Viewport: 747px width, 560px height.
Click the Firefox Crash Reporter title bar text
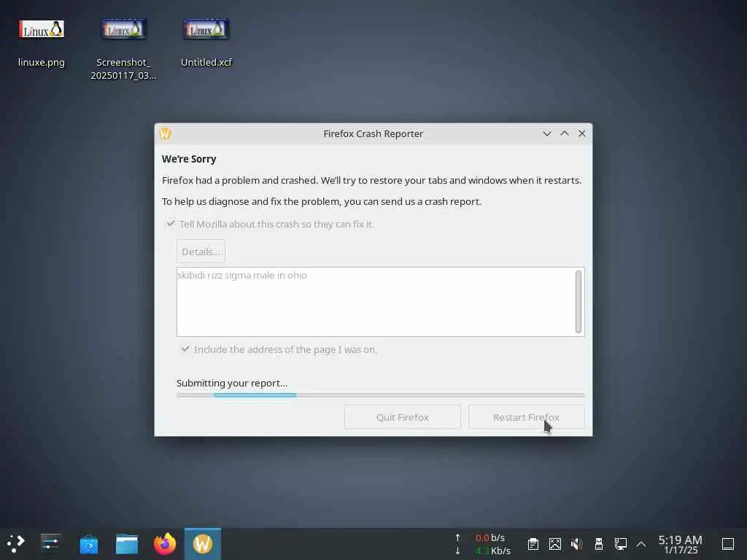point(373,134)
